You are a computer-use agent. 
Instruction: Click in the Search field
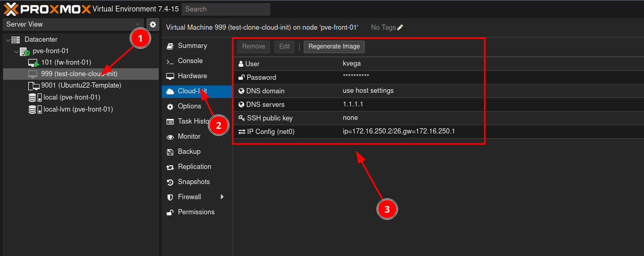point(225,9)
